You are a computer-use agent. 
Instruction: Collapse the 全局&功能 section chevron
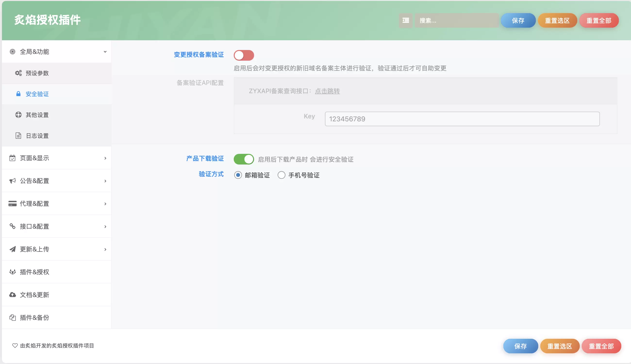pos(105,52)
